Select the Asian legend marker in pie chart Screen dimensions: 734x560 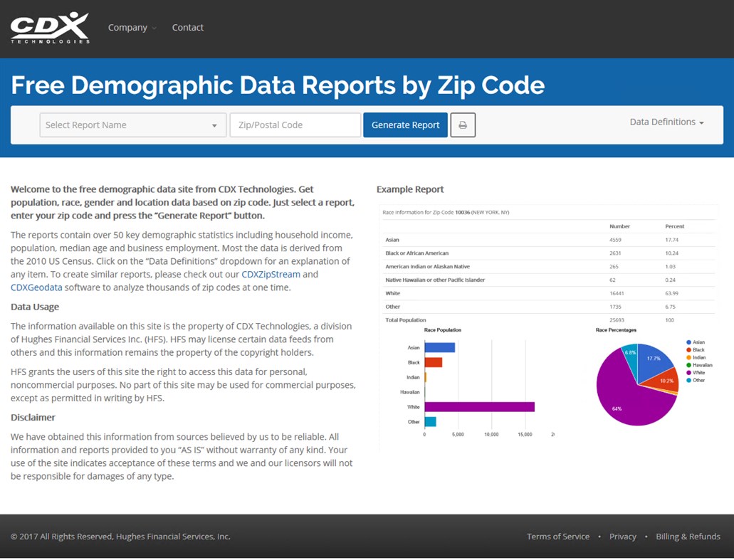click(x=688, y=342)
